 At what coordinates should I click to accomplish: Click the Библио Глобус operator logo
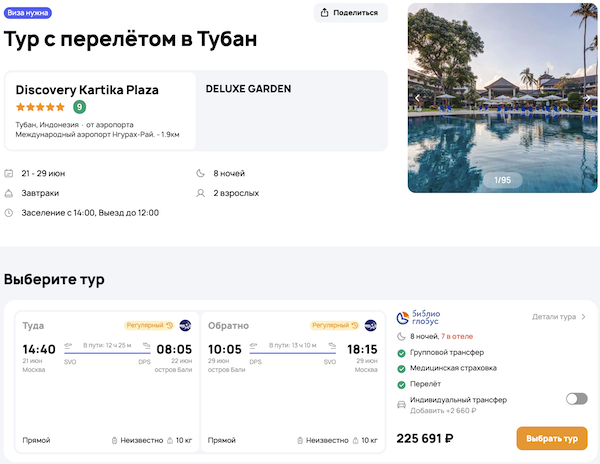[426, 317]
